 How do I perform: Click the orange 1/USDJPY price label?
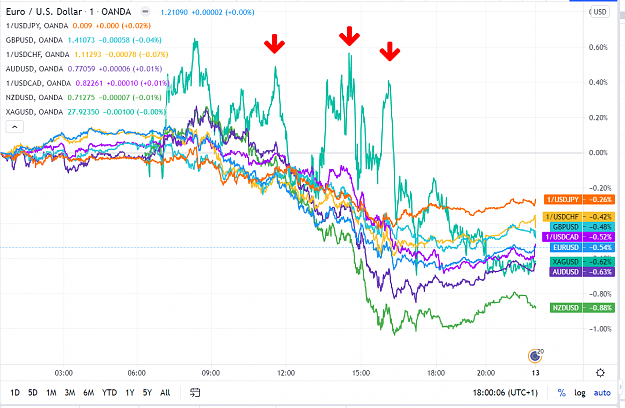[x=579, y=200]
